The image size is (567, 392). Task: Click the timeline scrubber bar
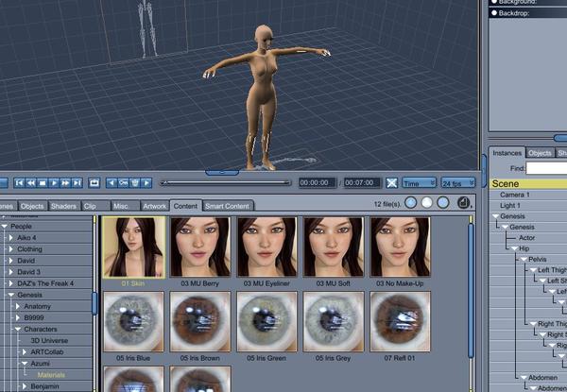226,183
